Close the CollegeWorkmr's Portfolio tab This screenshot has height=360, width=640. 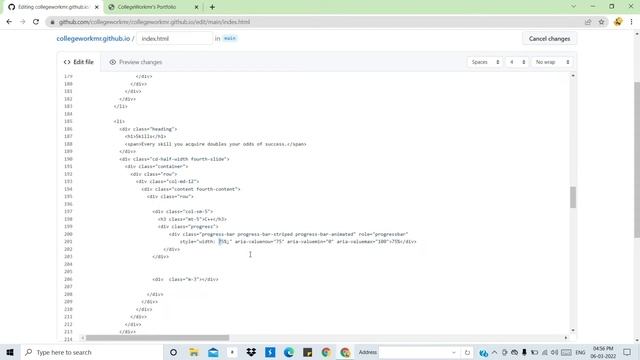(x=196, y=7)
